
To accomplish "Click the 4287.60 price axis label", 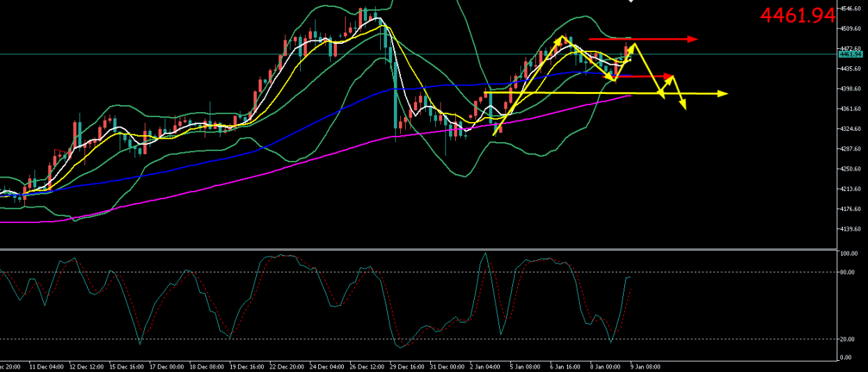I will 851,149.
